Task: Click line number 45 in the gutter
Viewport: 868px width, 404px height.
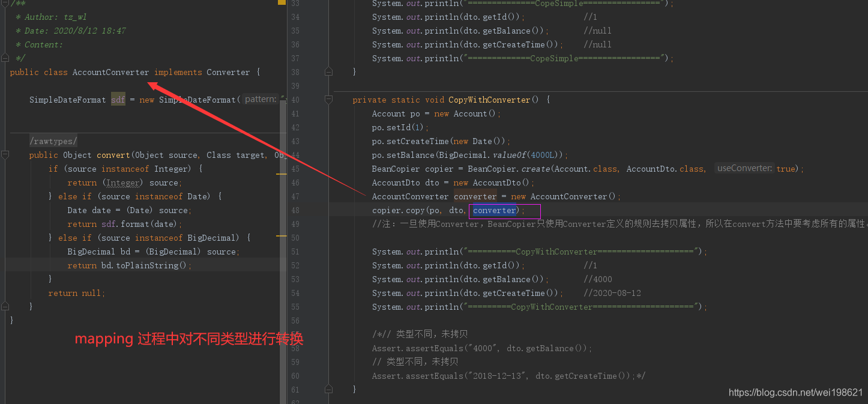Action: coord(295,169)
